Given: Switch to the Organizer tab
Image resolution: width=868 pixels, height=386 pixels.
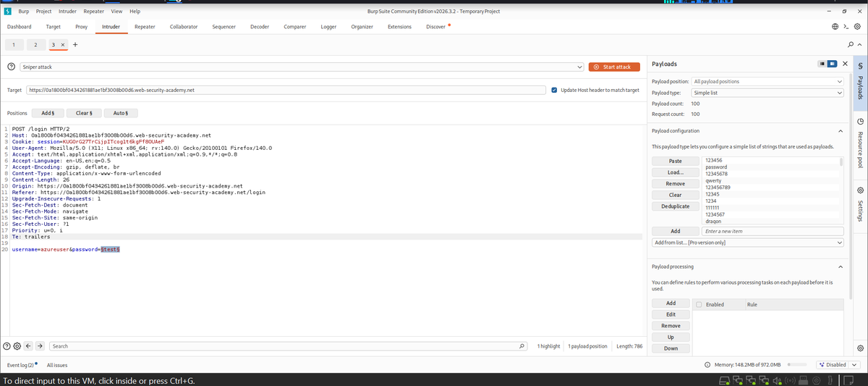Looking at the screenshot, I should tap(362, 27).
